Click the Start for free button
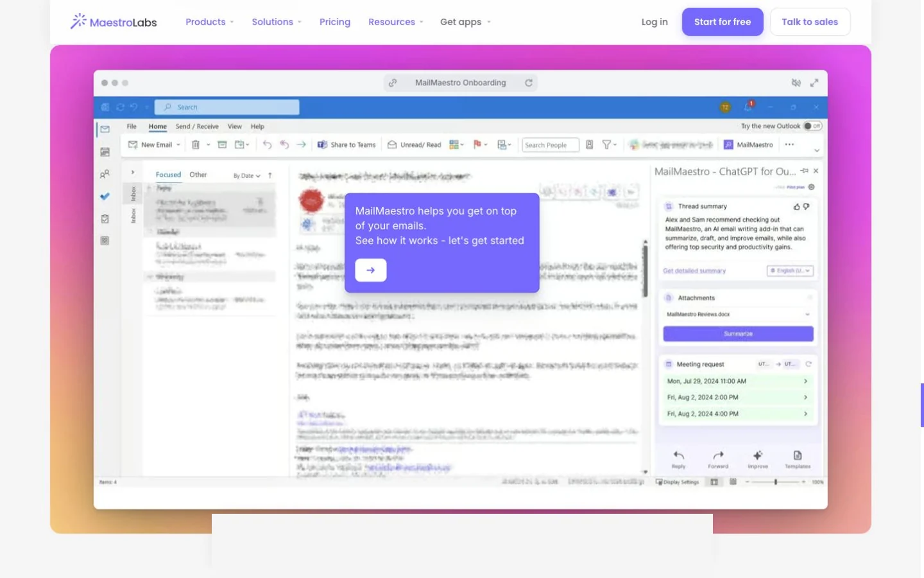 723,22
